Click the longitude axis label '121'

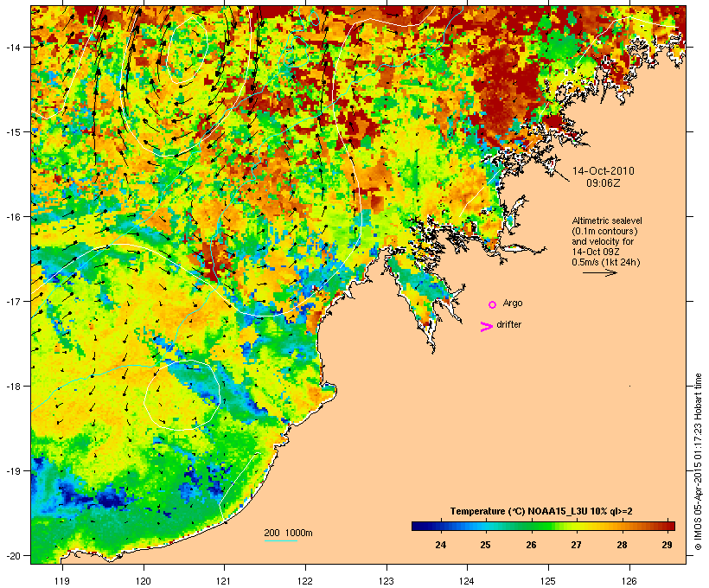coord(224,581)
